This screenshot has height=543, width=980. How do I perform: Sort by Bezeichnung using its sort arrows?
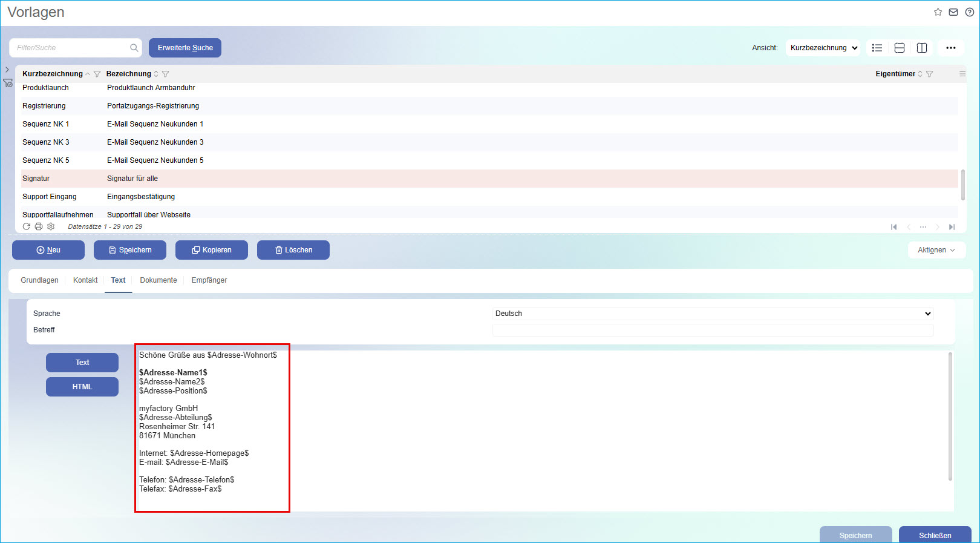point(156,74)
